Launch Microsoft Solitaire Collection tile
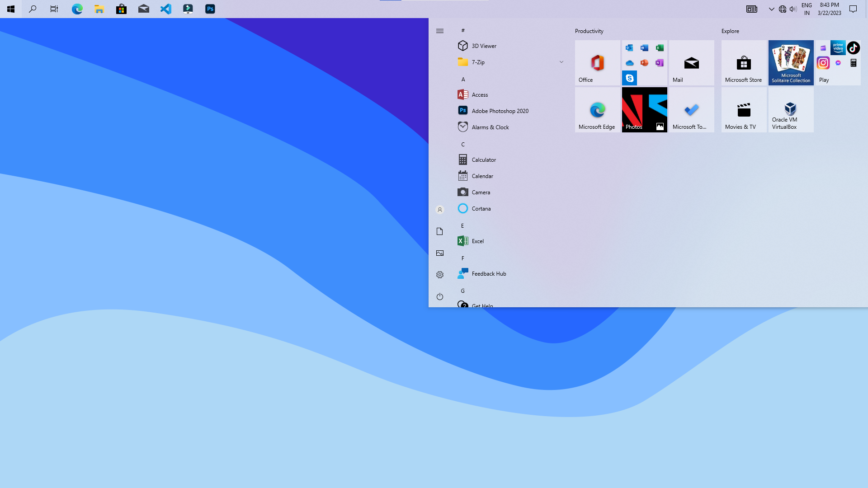The width and height of the screenshot is (868, 488). 791,63
